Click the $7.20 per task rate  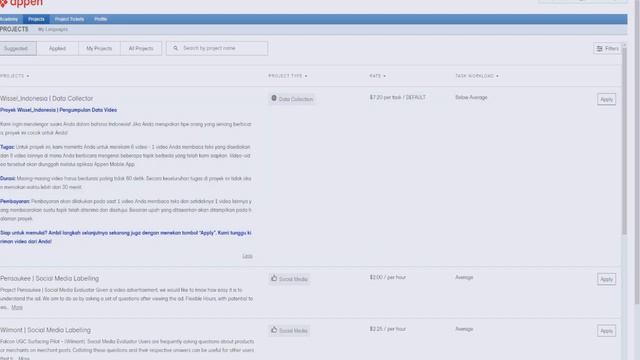point(398,98)
